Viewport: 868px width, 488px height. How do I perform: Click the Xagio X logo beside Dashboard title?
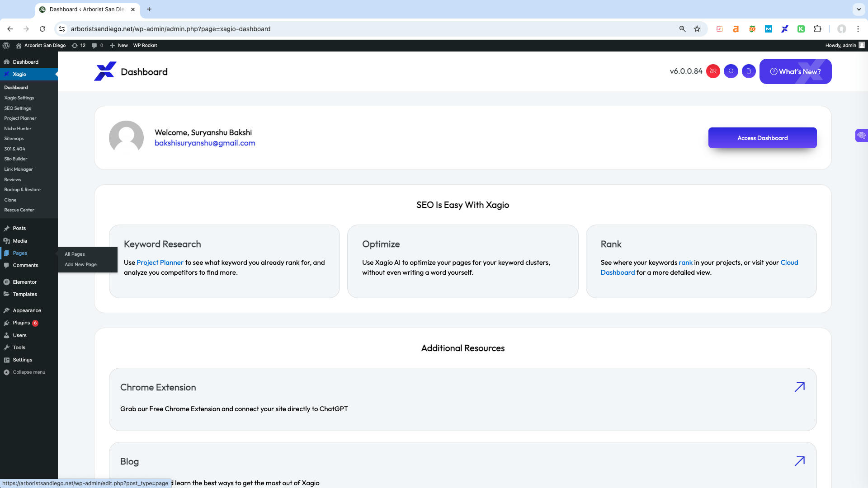[105, 71]
